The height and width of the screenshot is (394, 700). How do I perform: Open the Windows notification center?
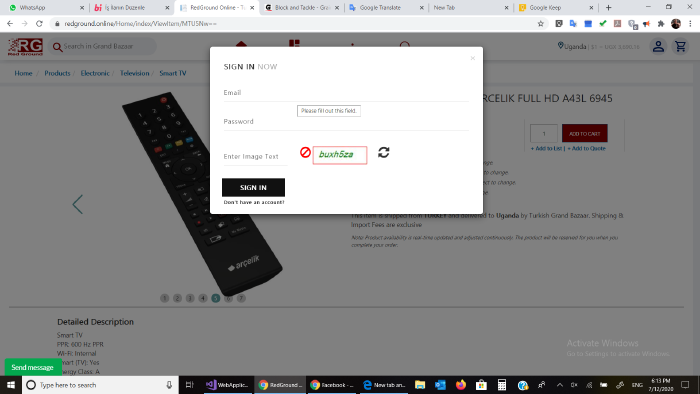pyautogui.click(x=685, y=385)
